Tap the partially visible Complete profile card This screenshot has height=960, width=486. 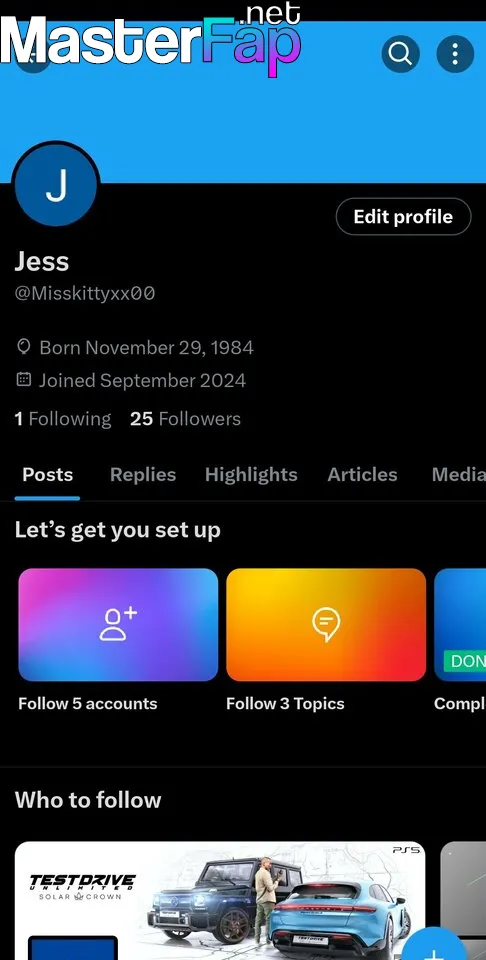click(x=460, y=640)
